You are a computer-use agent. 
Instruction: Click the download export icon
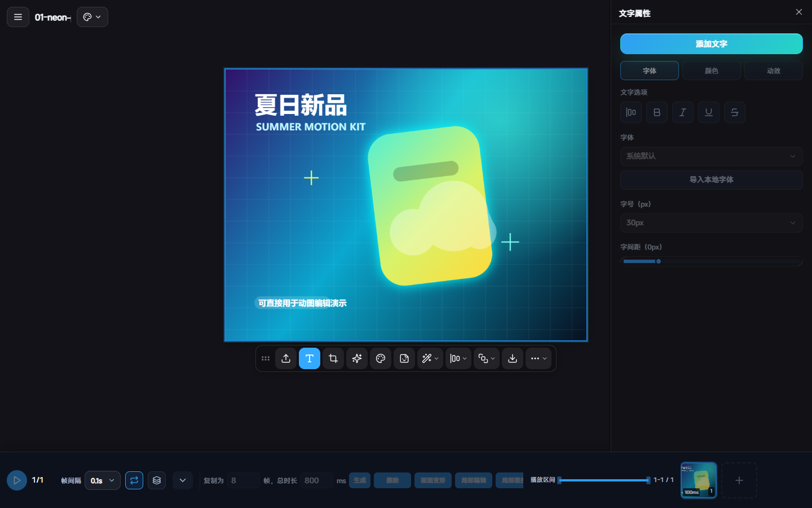(513, 358)
